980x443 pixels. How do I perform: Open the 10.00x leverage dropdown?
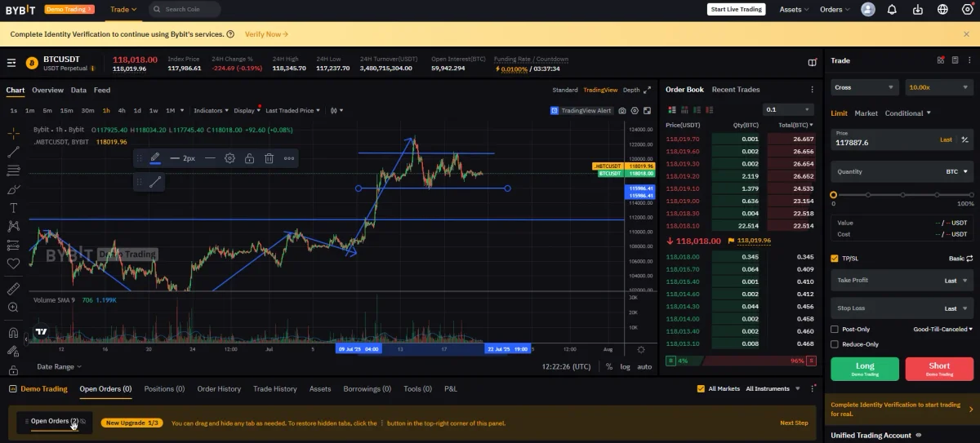939,87
